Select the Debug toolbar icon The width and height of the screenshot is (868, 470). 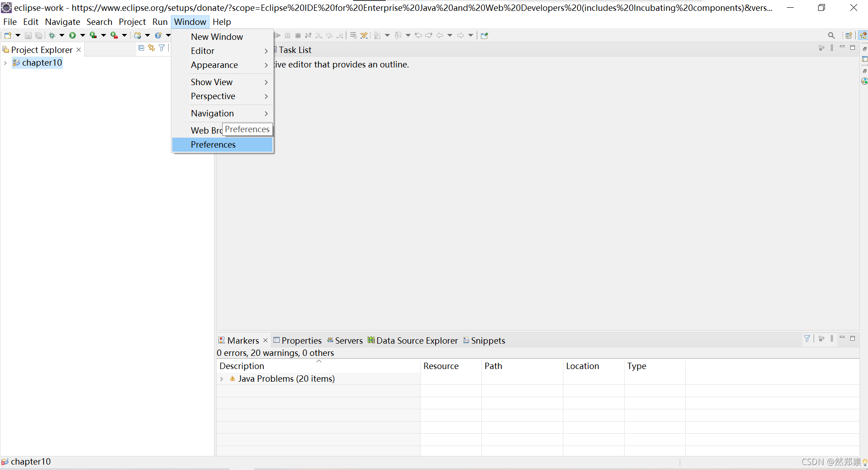pyautogui.click(x=52, y=35)
